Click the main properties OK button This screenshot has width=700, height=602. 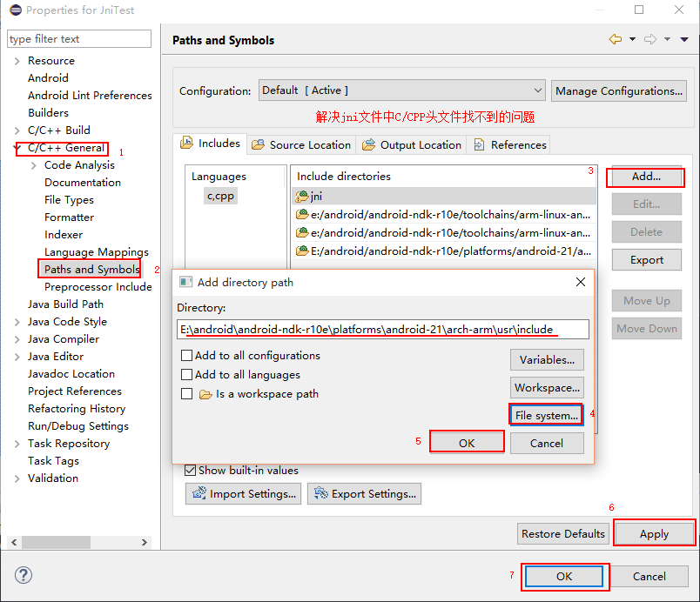[564, 576]
